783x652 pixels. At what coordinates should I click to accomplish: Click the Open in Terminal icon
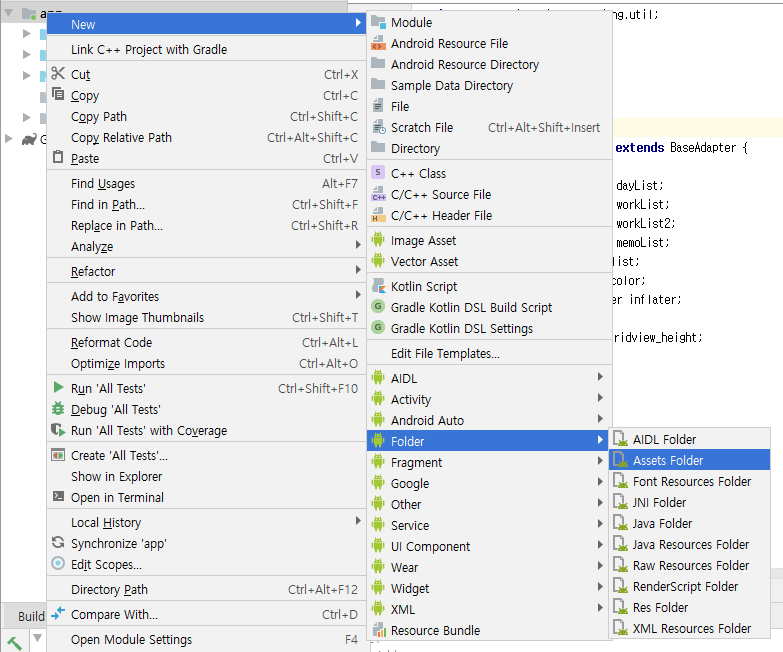pos(58,496)
